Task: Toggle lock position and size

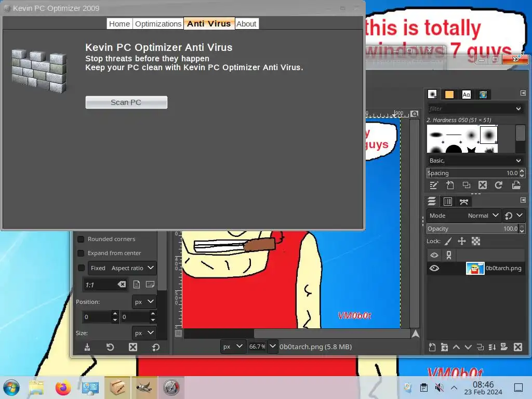Action: [x=462, y=241]
